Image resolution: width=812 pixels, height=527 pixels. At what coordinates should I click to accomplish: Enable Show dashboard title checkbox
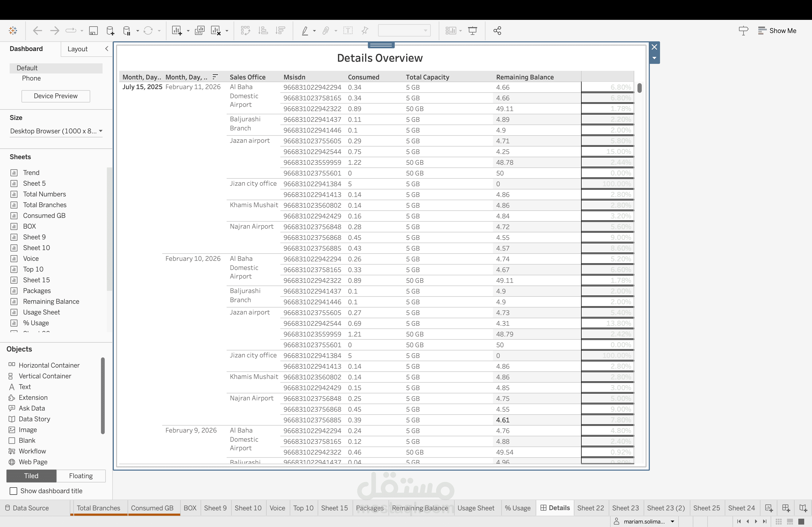pos(13,491)
